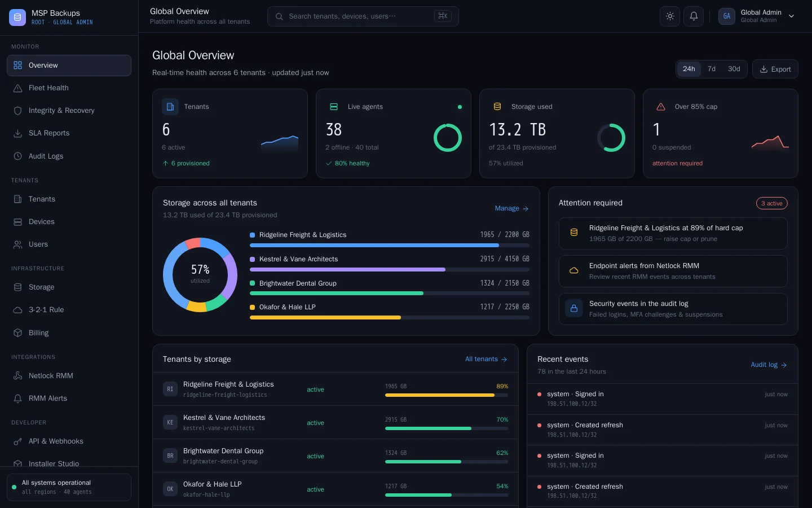Open the Audit log link
Viewport: 812px width, 508px height.
point(769,365)
